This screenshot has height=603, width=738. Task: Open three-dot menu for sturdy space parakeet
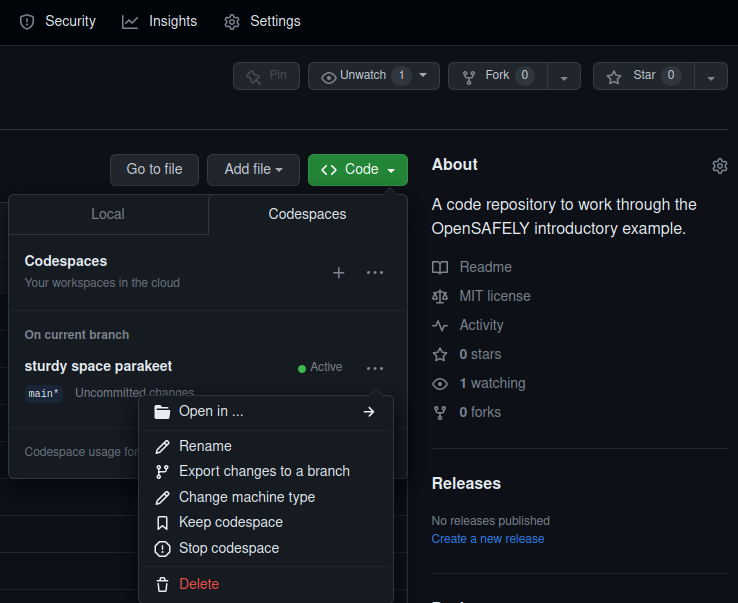click(375, 368)
